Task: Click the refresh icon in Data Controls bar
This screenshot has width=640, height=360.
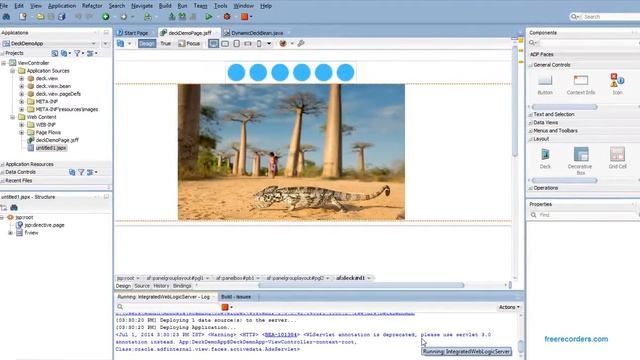Action: pos(72,172)
